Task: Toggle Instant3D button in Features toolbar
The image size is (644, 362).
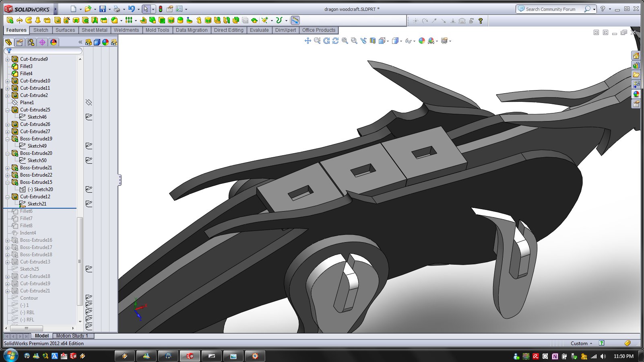Action: point(295,20)
